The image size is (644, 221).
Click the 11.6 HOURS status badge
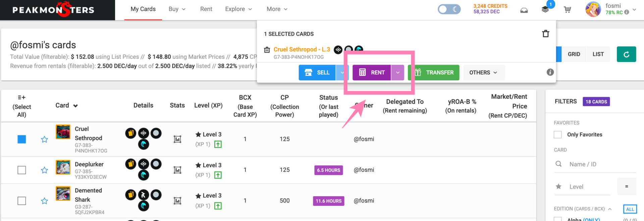coord(329,201)
